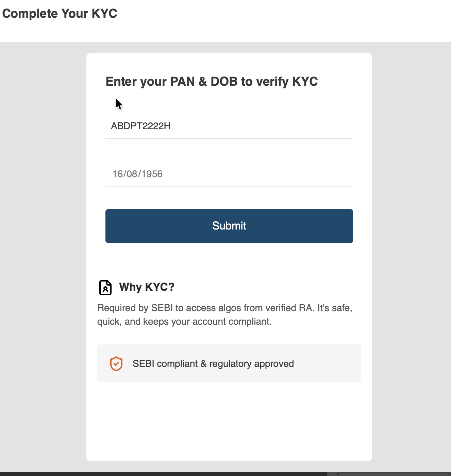Click the 16/08/1956 date value
The image size is (451, 476).
coord(137,174)
